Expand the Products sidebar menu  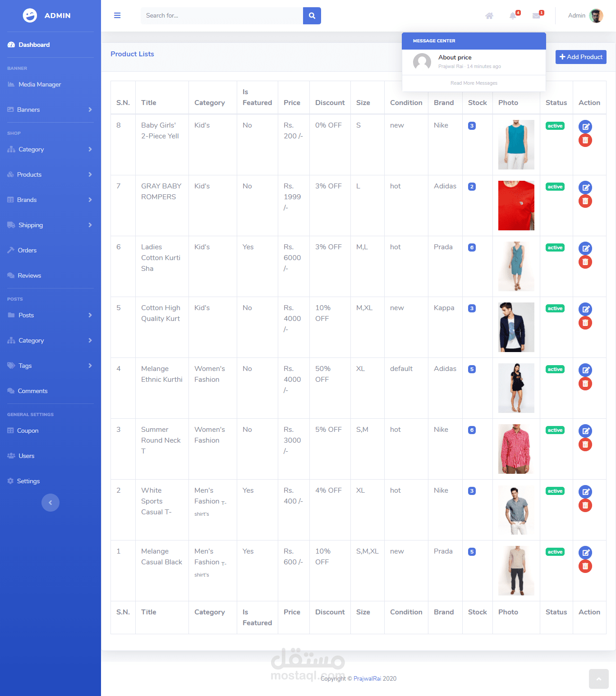click(29, 174)
